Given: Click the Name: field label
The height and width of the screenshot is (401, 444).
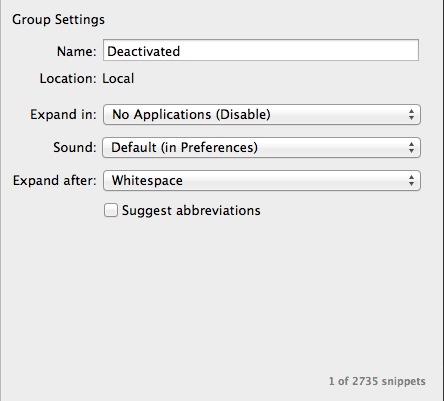Looking at the screenshot, I should coord(77,51).
